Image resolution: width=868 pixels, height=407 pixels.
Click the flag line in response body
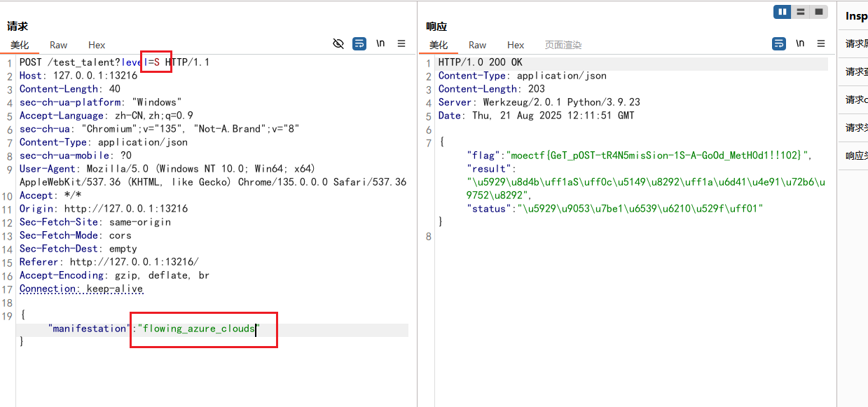point(638,156)
